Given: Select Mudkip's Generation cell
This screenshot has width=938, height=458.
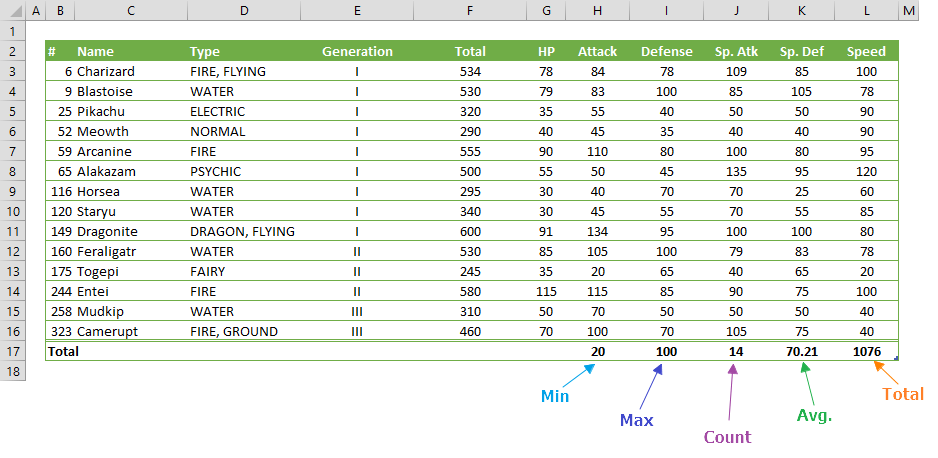Looking at the screenshot, I should coord(357,312).
